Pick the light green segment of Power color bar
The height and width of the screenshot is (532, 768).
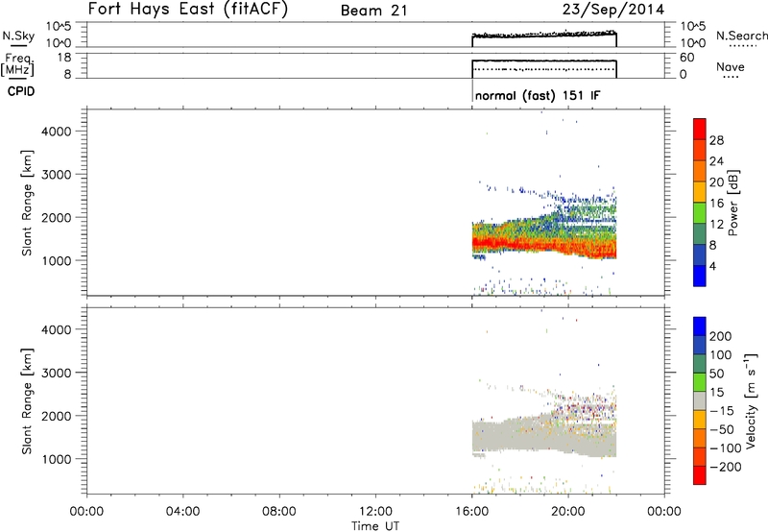pos(700,213)
